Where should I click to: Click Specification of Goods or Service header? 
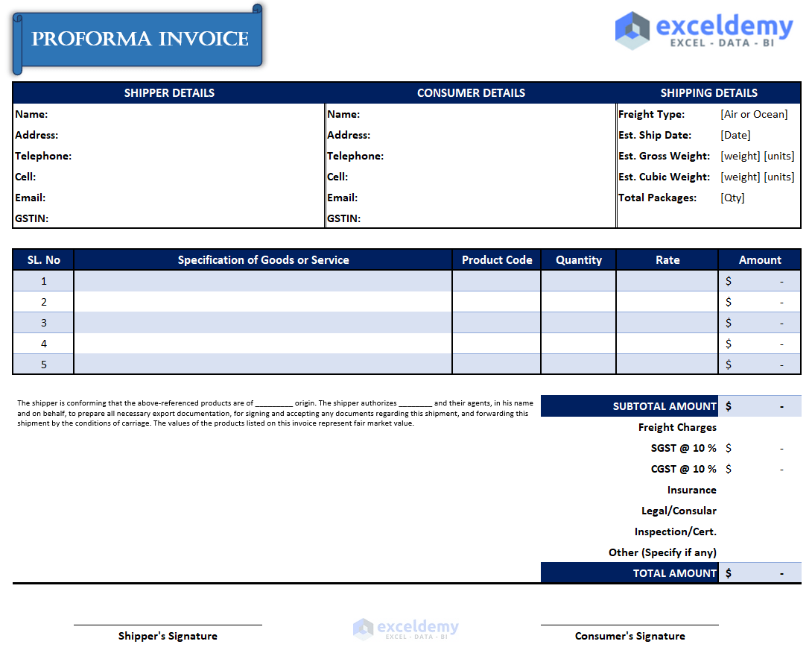pos(263,259)
